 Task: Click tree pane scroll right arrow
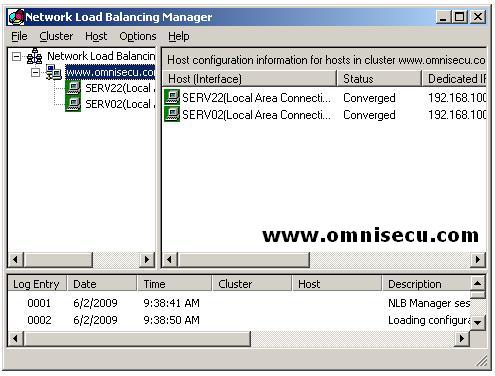[147, 260]
